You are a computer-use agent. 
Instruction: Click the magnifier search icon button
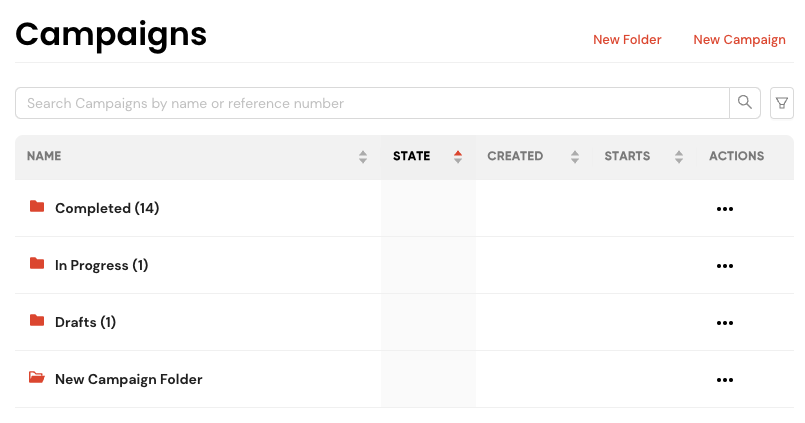click(x=745, y=103)
